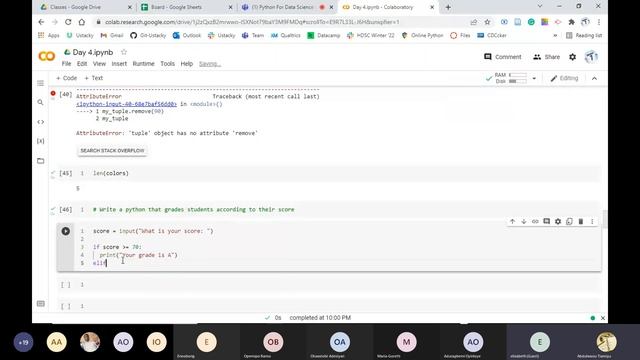Bookmark this page with star icon
The height and width of the screenshot is (360, 640).
(x=487, y=22)
